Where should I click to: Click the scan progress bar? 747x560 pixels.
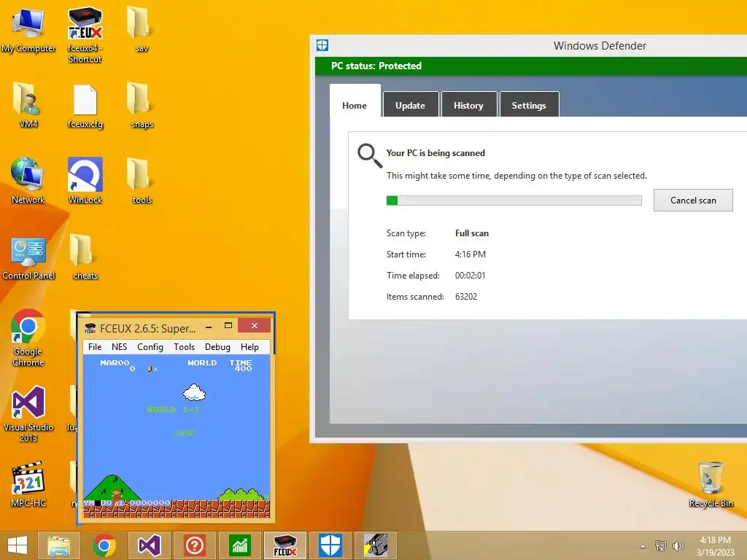click(x=514, y=200)
